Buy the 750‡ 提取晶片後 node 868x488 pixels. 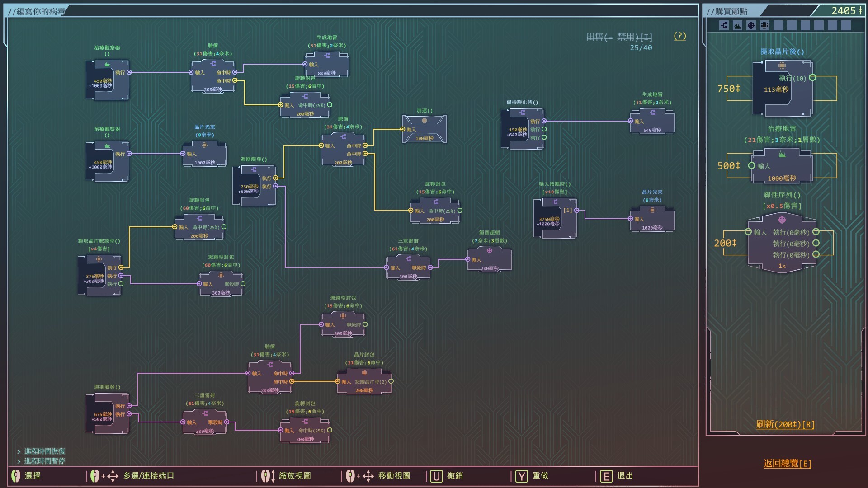click(x=782, y=89)
